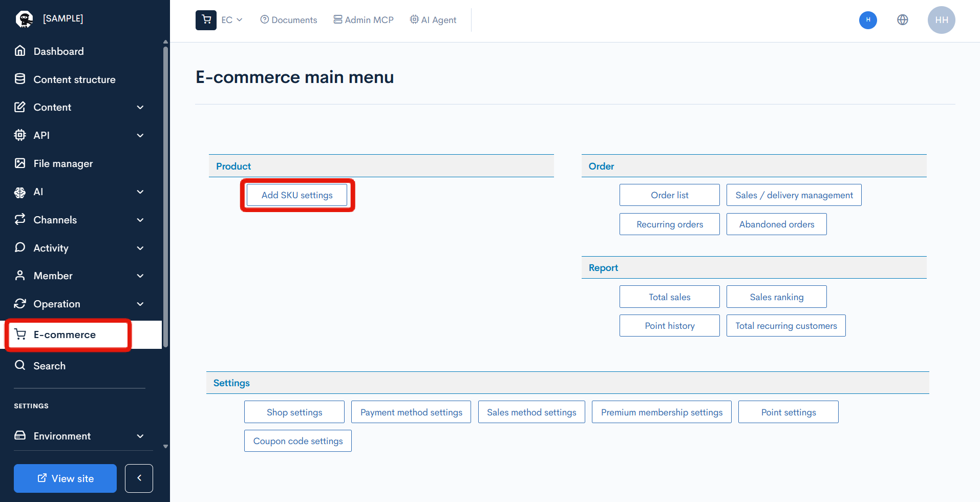Image resolution: width=980 pixels, height=502 pixels.
Task: Open Point settings
Action: (789, 412)
